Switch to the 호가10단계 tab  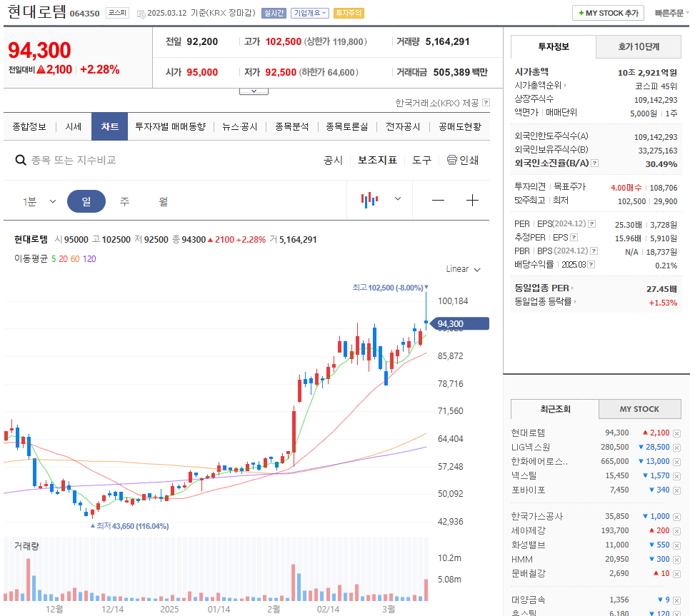638,46
